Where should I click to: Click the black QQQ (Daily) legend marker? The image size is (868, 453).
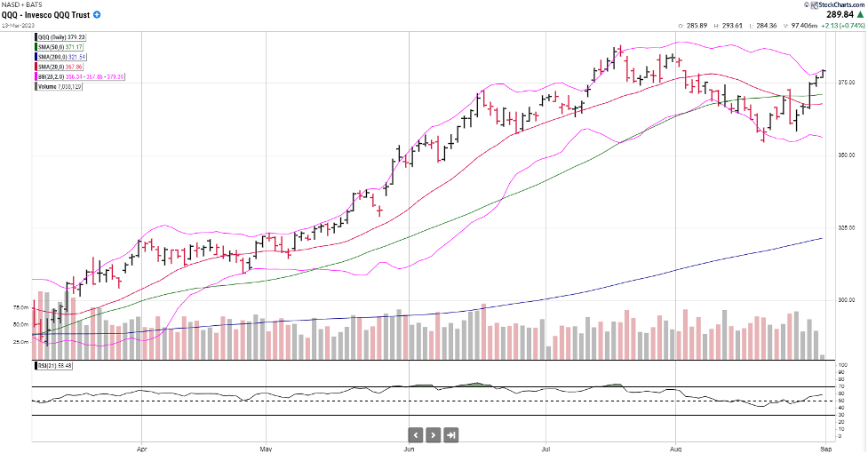pos(36,37)
